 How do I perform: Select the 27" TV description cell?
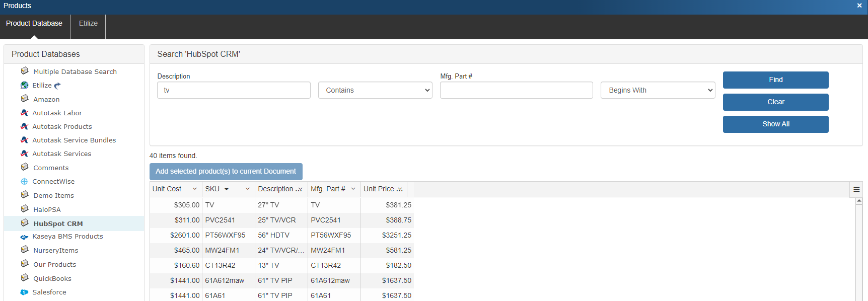[x=281, y=205]
